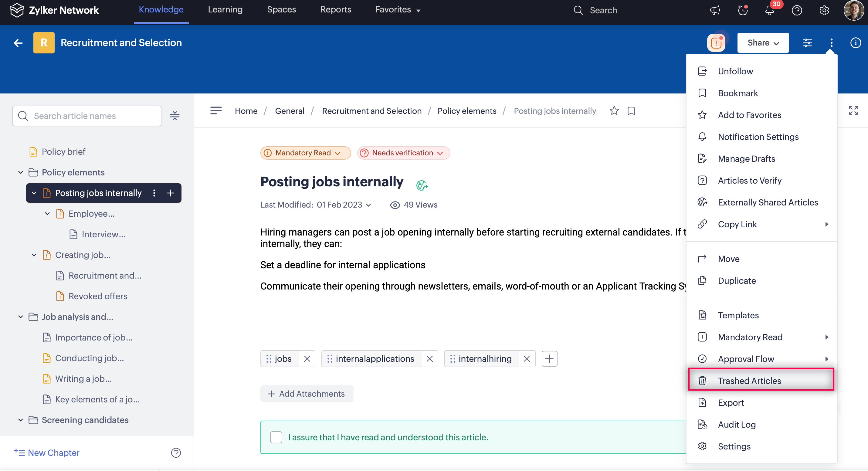Check the read and understood assurance checkbox
Screen dimensions: 868x471
276,437
